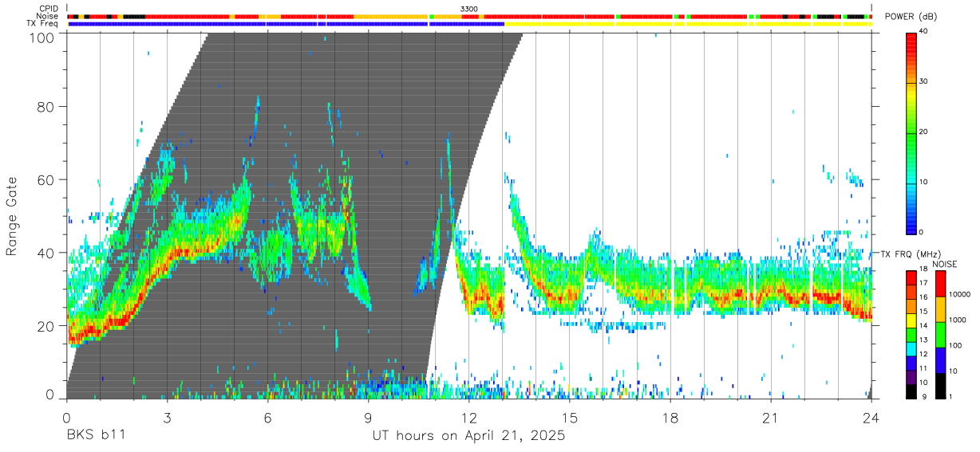Viewport: 980px width, 452px height.
Task: Click the 'Noise' row label
Action: (48, 16)
